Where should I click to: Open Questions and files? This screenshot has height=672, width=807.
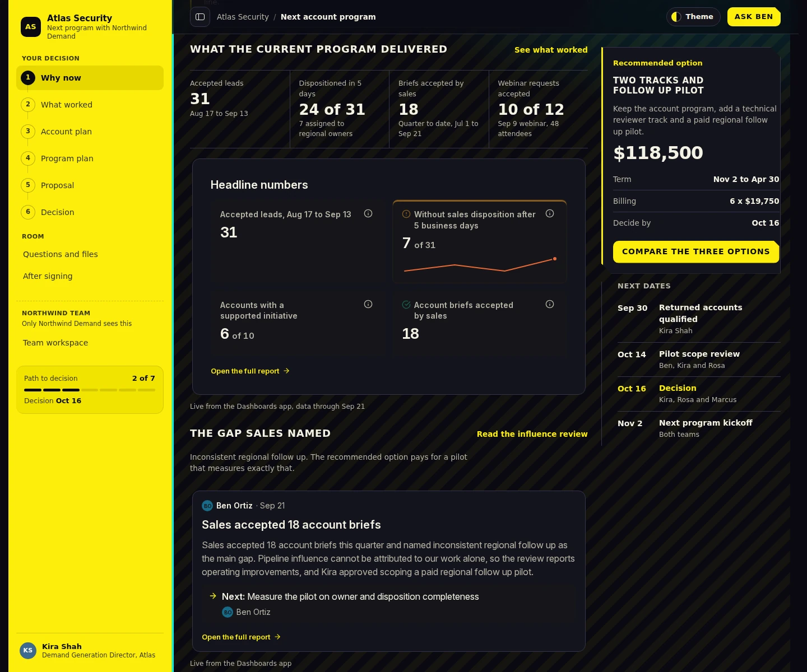pos(90,254)
